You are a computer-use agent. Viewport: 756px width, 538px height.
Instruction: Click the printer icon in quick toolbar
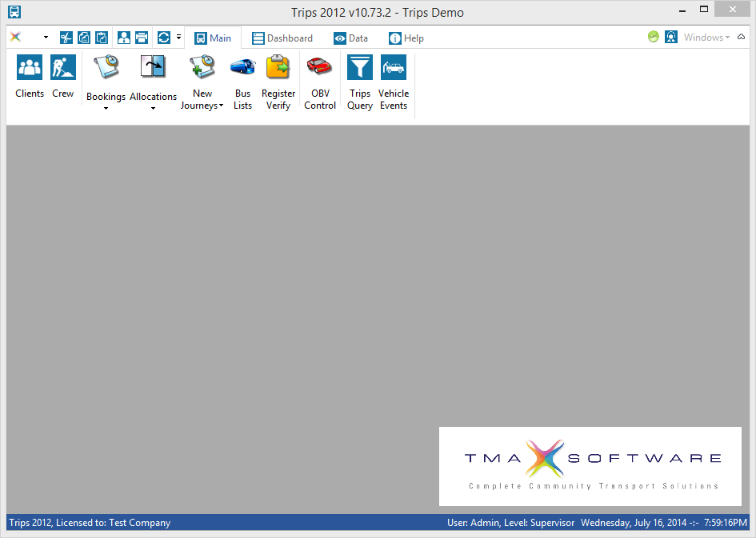tap(142, 38)
